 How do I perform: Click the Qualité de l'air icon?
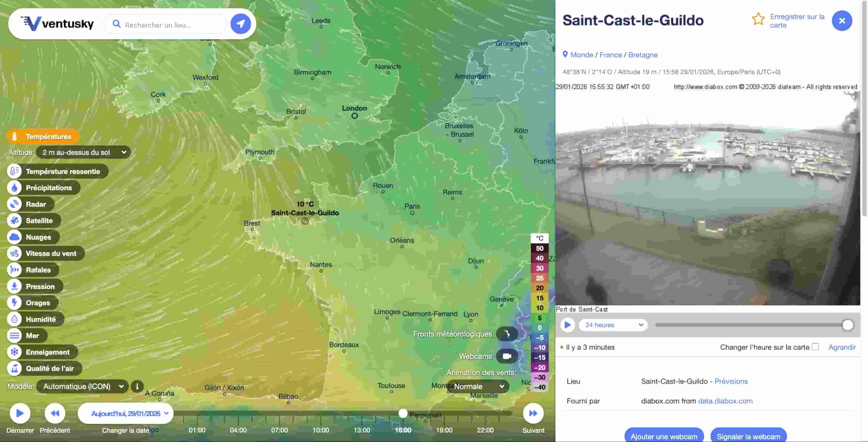(x=14, y=368)
